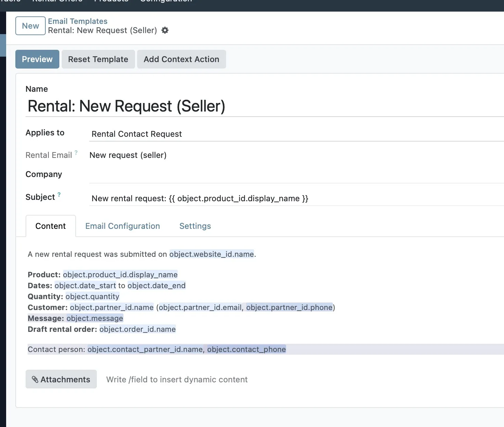Click the object.message placeholder

pos(95,318)
